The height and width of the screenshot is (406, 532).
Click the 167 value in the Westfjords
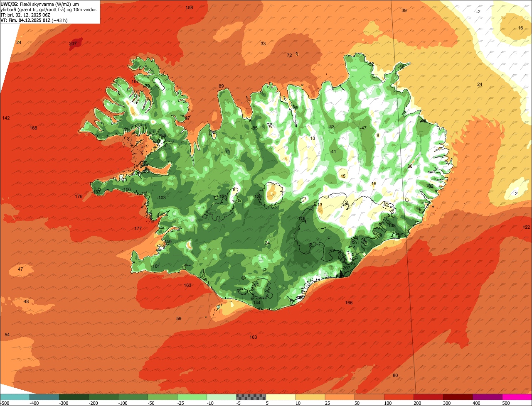pos(135,81)
